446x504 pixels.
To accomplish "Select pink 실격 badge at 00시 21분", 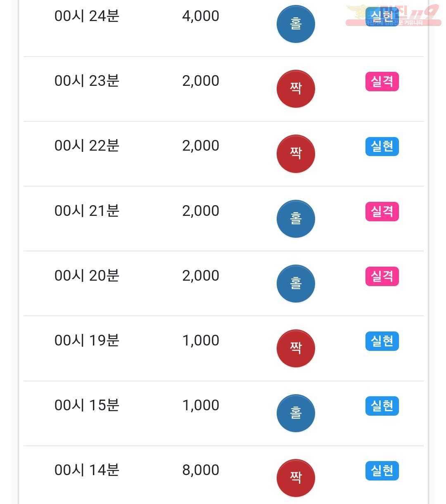I will pyautogui.click(x=382, y=211).
